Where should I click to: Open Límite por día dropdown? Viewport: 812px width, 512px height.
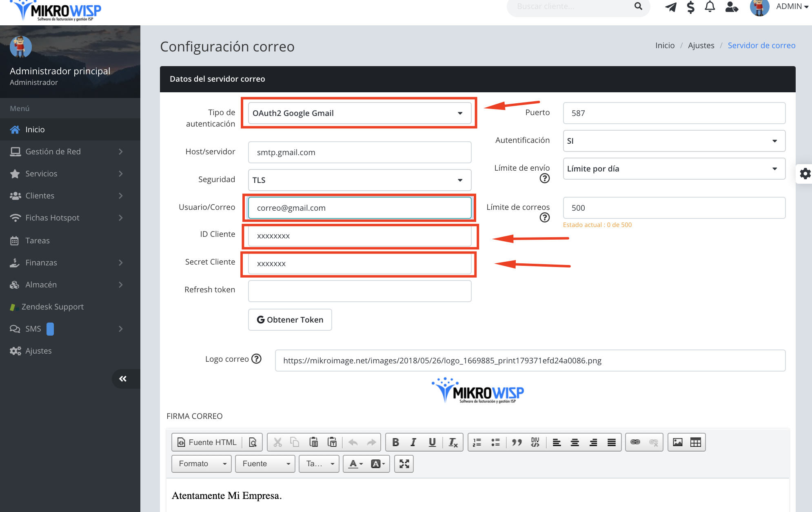click(x=674, y=169)
